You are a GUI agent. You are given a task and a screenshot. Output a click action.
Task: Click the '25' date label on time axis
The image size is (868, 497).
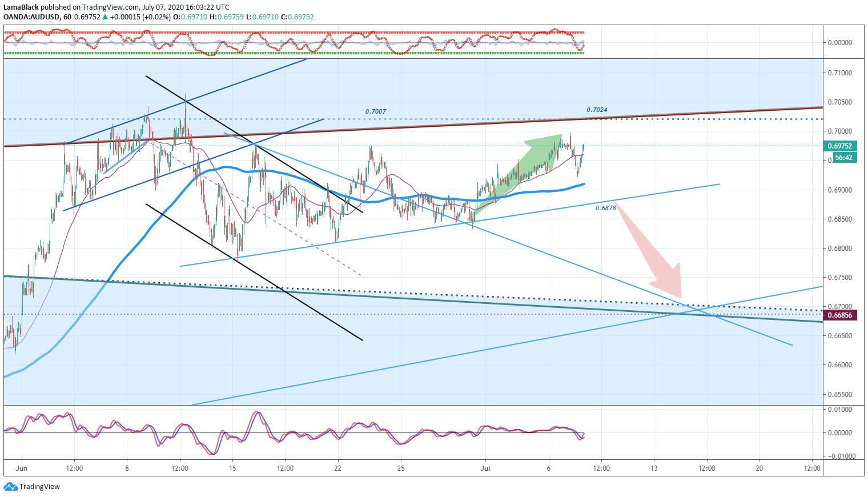tap(401, 468)
